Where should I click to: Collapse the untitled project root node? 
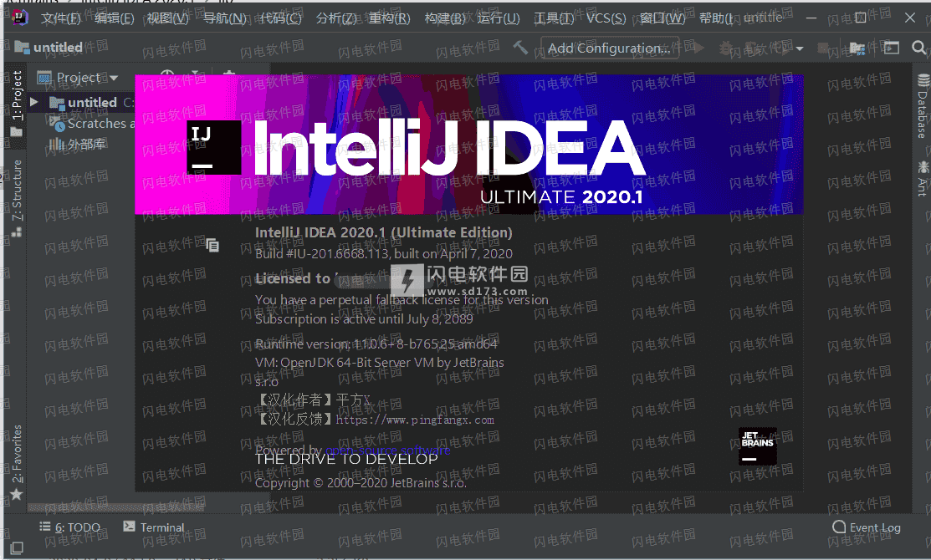(33, 102)
